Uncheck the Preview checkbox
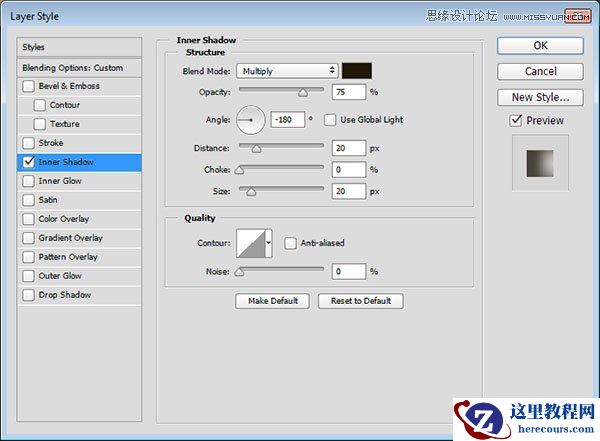 point(516,120)
